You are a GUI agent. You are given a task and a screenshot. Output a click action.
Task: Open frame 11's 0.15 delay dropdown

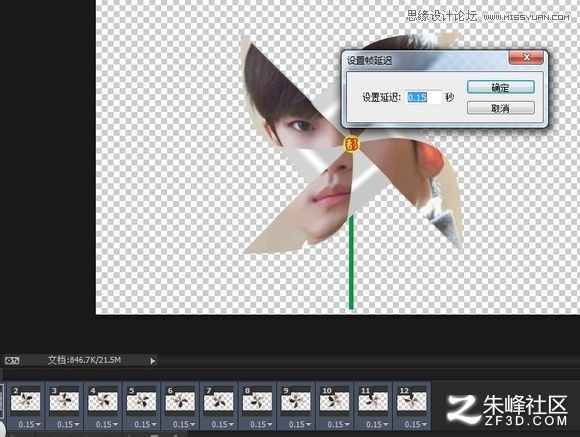(x=376, y=424)
